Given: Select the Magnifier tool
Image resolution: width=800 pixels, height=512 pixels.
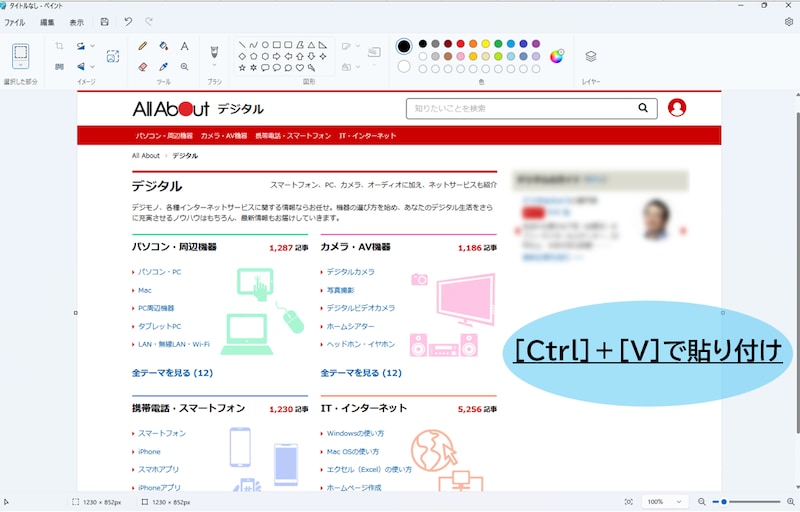Looking at the screenshot, I should pyautogui.click(x=184, y=67).
